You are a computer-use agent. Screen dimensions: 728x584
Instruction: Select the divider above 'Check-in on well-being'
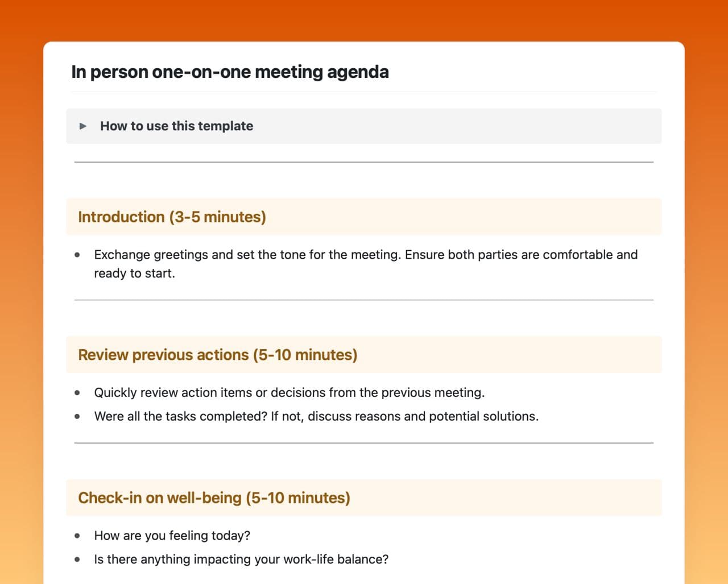point(364,443)
